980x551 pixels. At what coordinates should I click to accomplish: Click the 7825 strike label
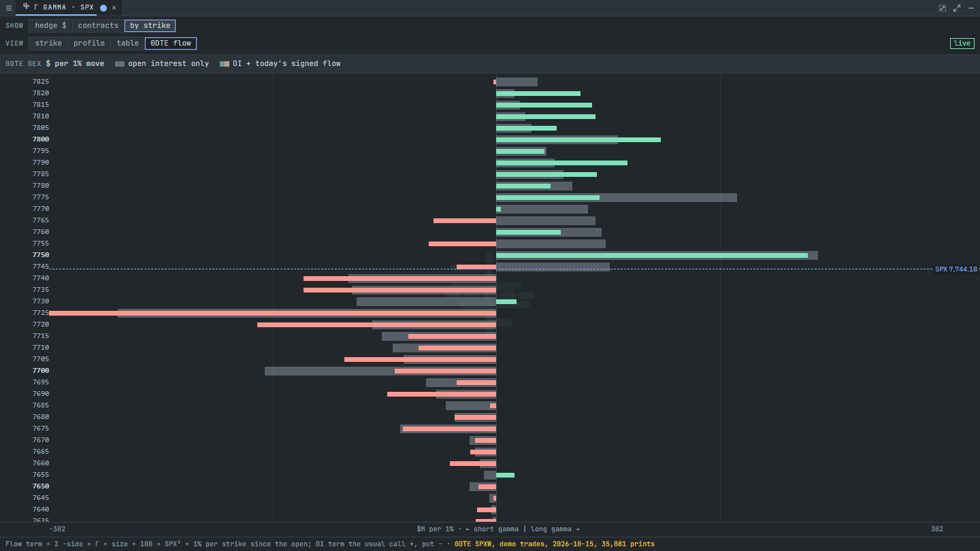(x=41, y=82)
